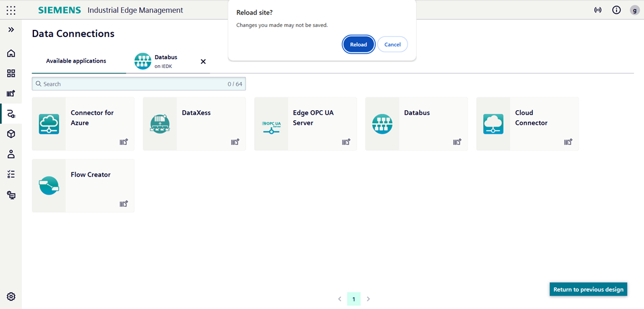Viewport: 644px width, 309px height.
Task: Open the library catalog sidebar icon
Action: click(x=11, y=94)
